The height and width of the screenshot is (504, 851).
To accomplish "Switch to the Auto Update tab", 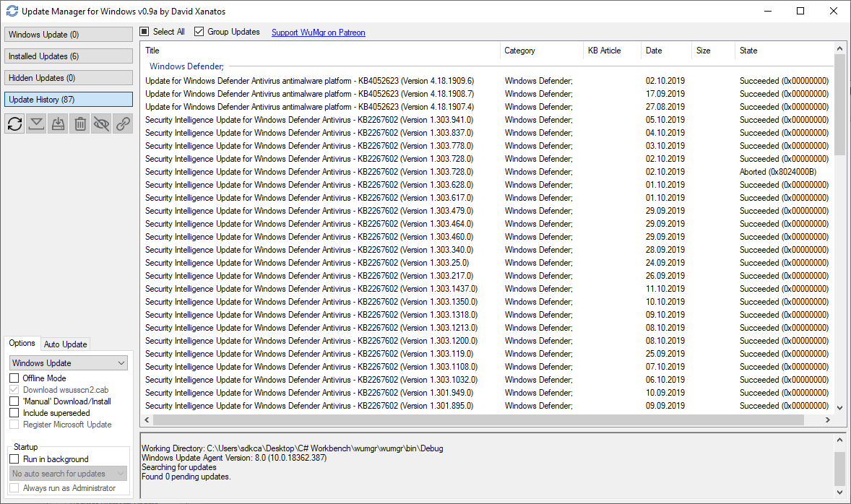I will click(x=65, y=344).
